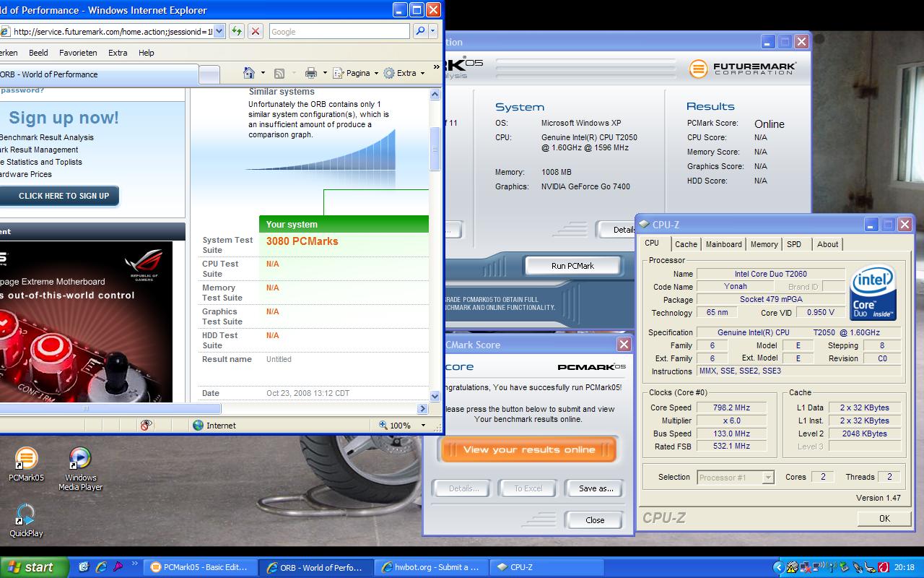Open the Print options dropdown arrow

(325, 73)
